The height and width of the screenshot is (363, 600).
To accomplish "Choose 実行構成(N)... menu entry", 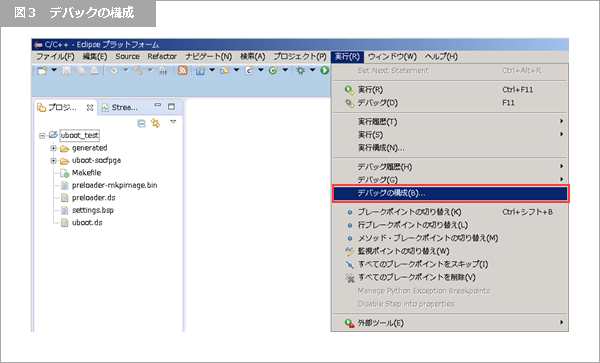I will (450, 148).
